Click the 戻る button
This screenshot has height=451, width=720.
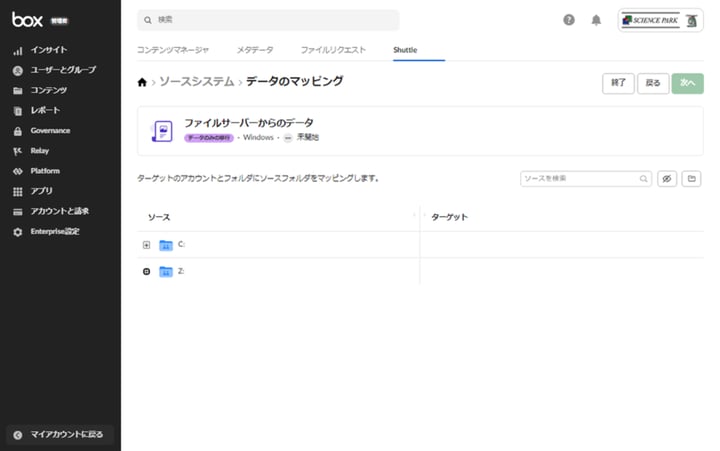(x=652, y=84)
